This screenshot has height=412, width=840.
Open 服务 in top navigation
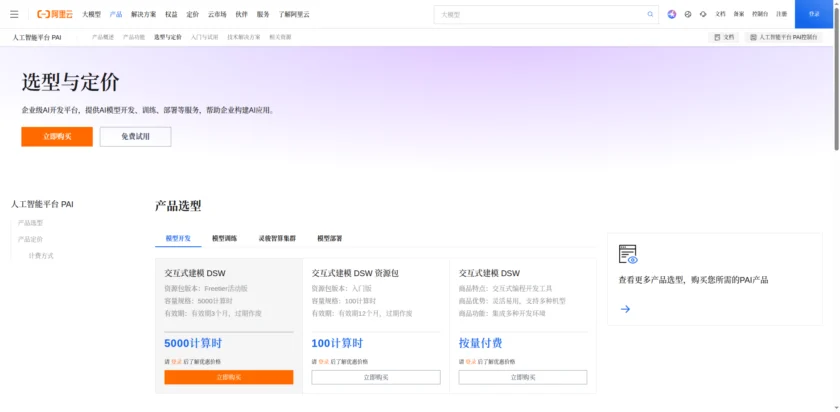tap(263, 14)
